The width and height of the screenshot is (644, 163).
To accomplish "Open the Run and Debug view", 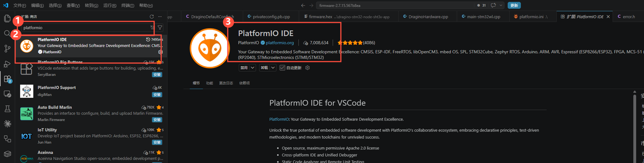I will 7,64.
